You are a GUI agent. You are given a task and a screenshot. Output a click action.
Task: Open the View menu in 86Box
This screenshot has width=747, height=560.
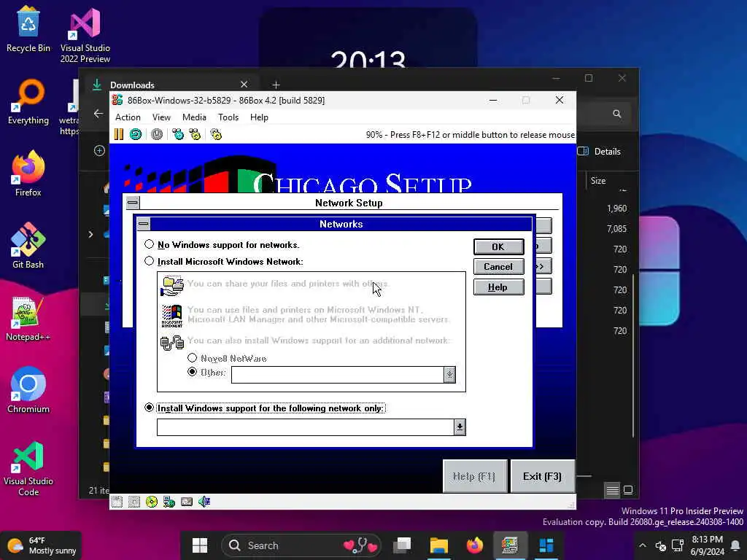[x=161, y=117]
